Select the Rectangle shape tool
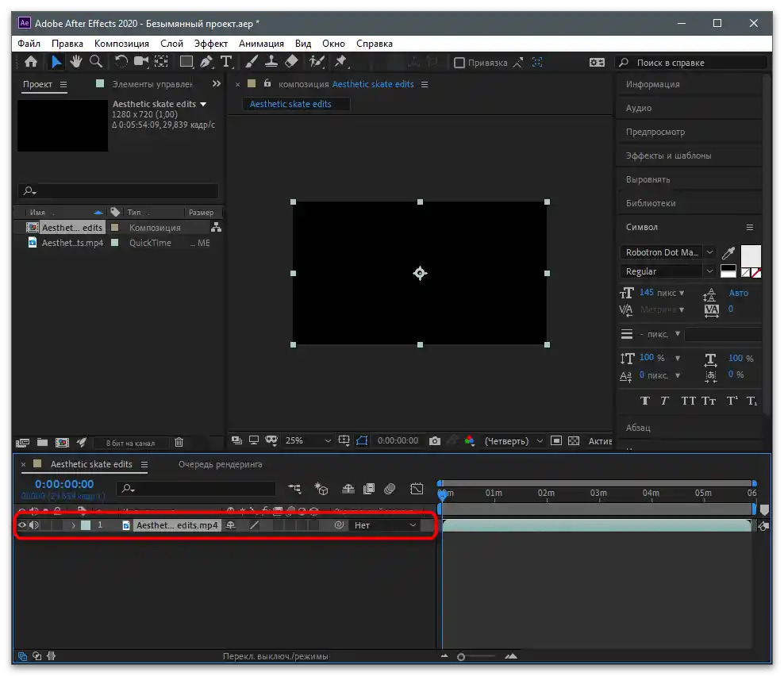 [186, 62]
